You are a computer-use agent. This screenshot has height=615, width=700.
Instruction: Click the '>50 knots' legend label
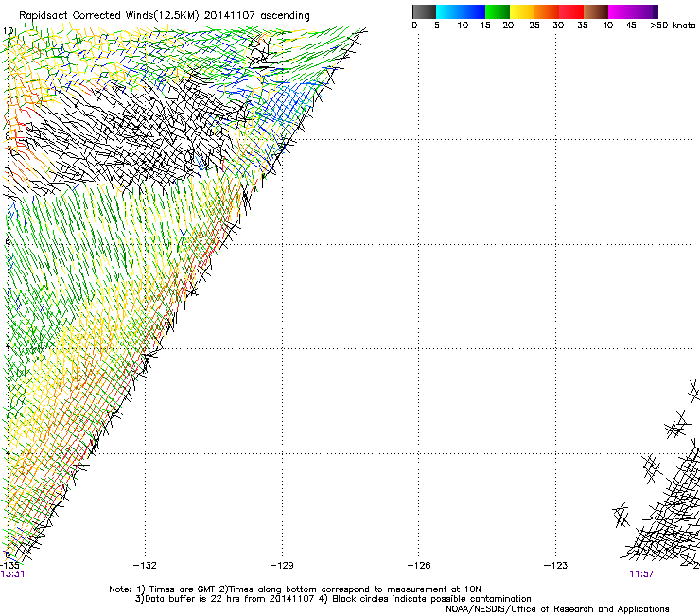point(673,26)
